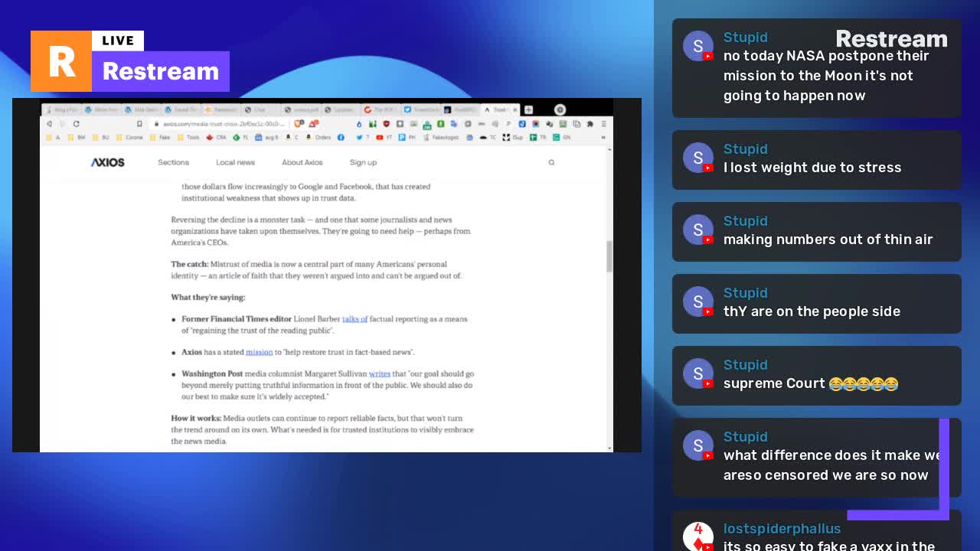The image size is (980, 551).
Task: Click the bookmark icon beside the address bar
Action: (x=139, y=124)
